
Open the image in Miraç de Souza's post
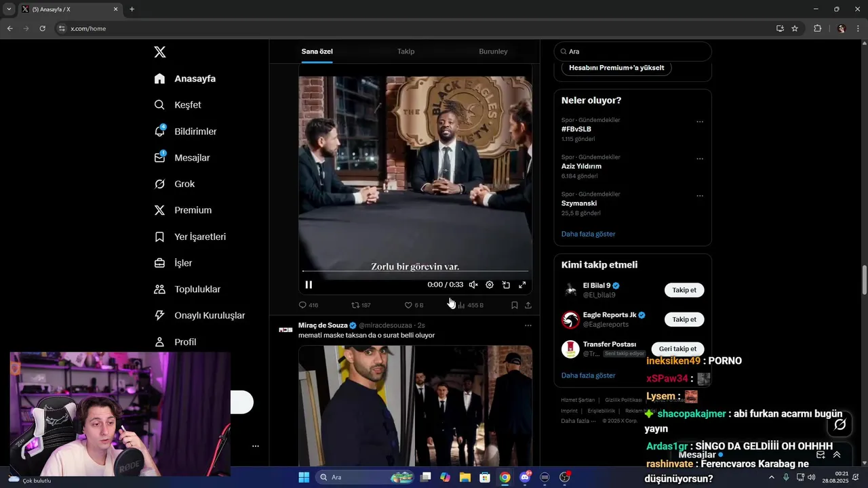click(x=415, y=405)
